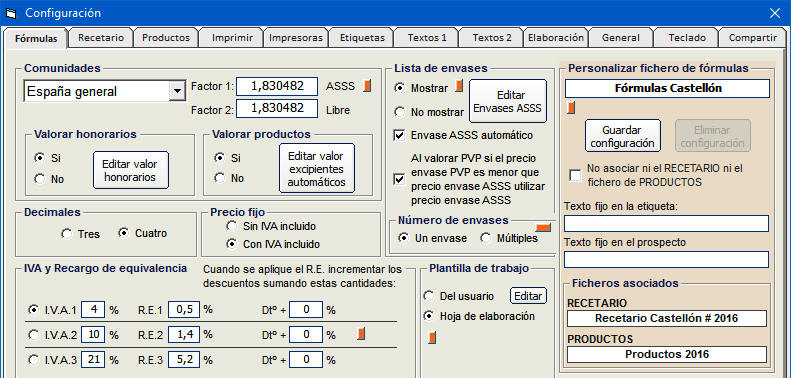Select Con IVA incluido radio
Viewport: 791px width, 378px height.
click(232, 244)
